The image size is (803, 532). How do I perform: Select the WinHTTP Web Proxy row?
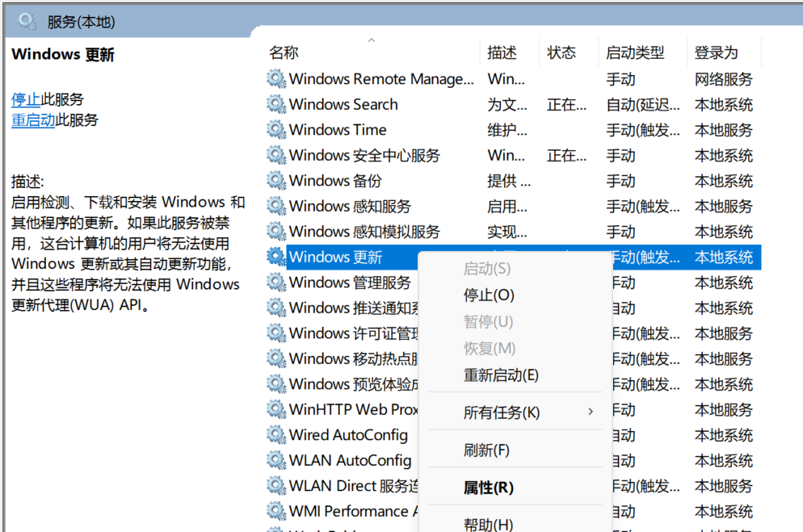513,410
